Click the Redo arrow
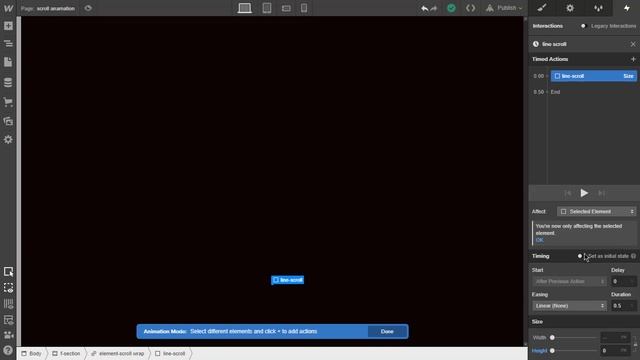 433,8
